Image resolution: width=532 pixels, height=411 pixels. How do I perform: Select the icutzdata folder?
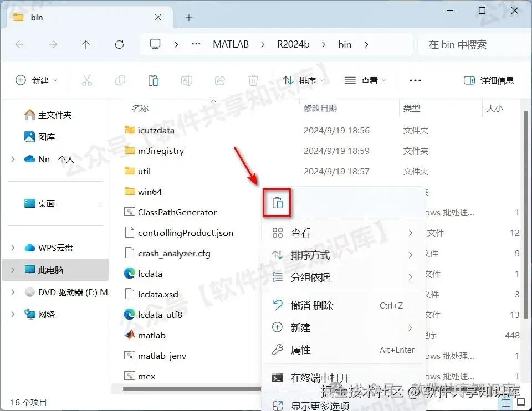(x=149, y=130)
